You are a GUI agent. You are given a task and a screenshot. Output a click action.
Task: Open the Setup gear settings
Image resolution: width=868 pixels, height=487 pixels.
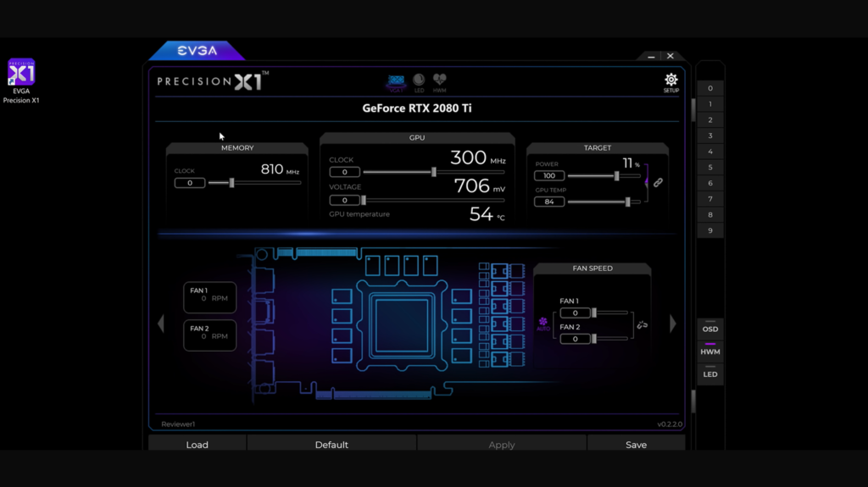click(x=670, y=82)
